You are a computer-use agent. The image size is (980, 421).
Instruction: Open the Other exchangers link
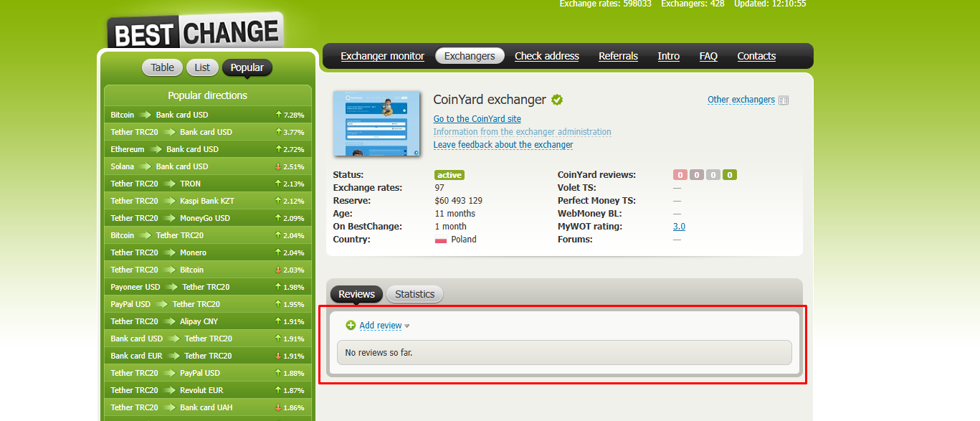741,100
